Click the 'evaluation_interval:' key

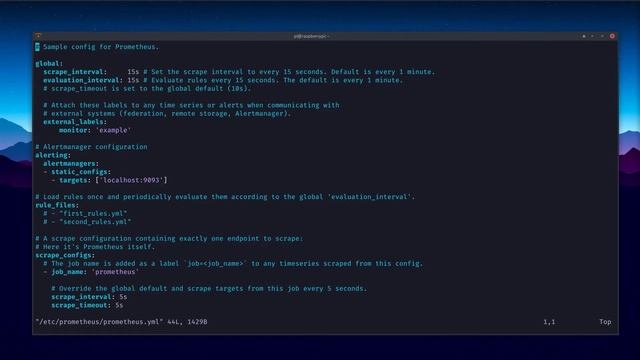point(83,80)
